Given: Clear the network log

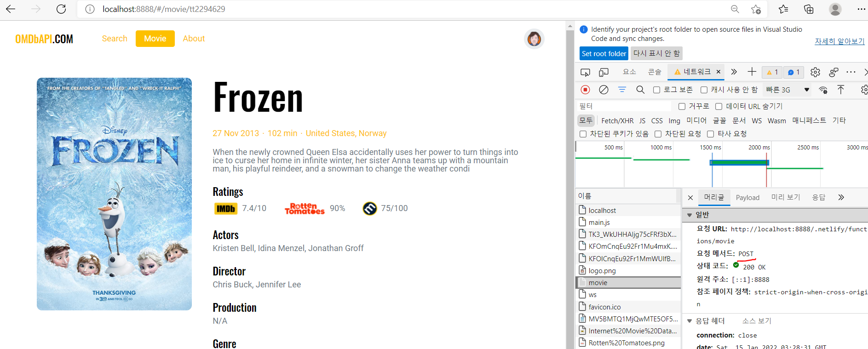Looking at the screenshot, I should pos(604,90).
